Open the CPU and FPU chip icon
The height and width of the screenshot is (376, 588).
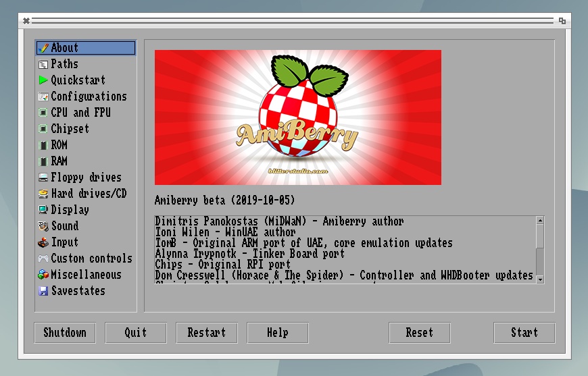point(43,113)
